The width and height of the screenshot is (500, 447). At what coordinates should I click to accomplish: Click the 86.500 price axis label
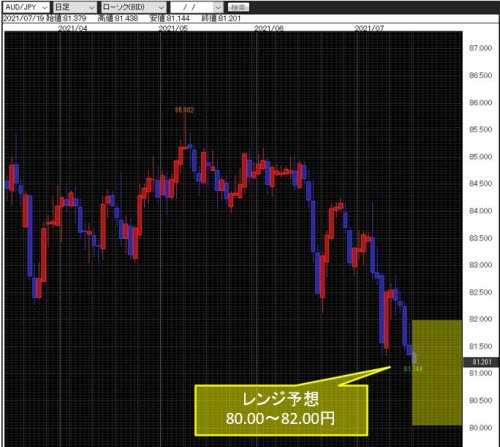tap(480, 75)
